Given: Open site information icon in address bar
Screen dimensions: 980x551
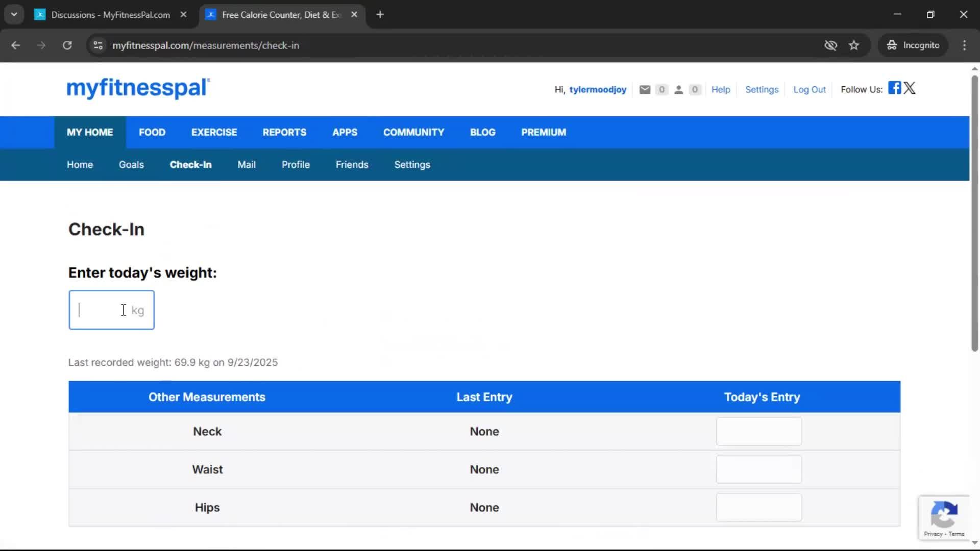Looking at the screenshot, I should coord(98,45).
